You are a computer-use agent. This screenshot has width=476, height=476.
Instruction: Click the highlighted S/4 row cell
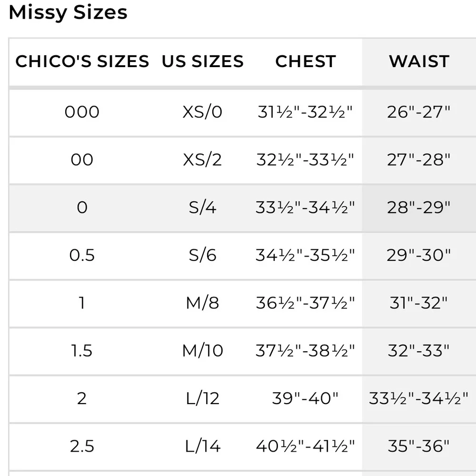202,208
